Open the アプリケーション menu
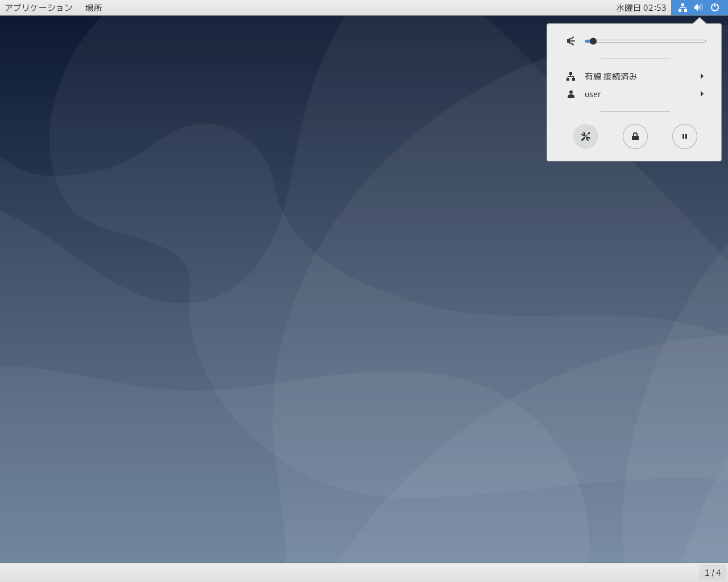The image size is (728, 582). pos(39,7)
